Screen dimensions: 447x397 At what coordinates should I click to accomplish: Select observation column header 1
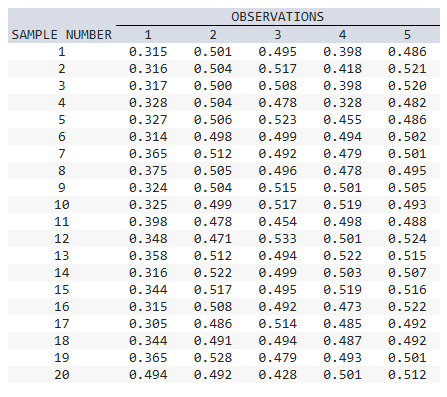[x=148, y=35]
